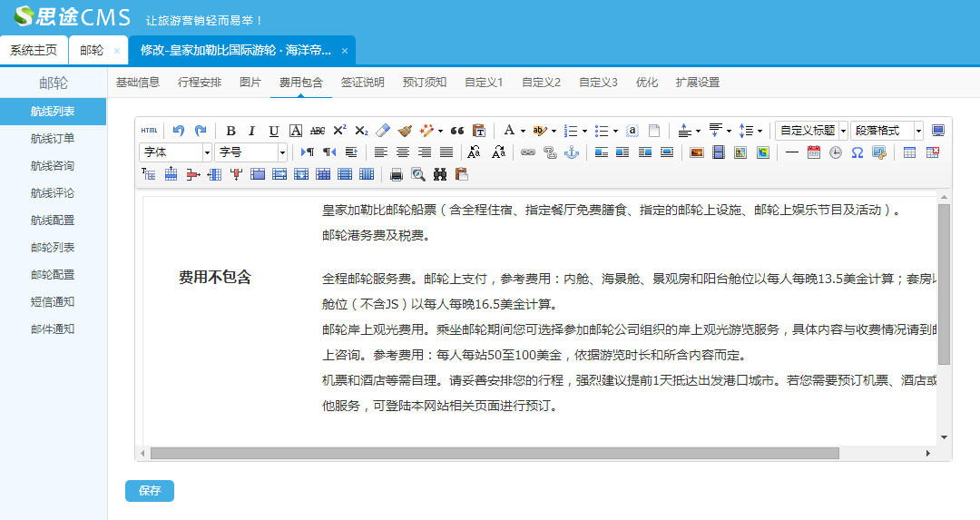This screenshot has height=520, width=980.
Task: Click the insert table icon
Action: [x=909, y=152]
